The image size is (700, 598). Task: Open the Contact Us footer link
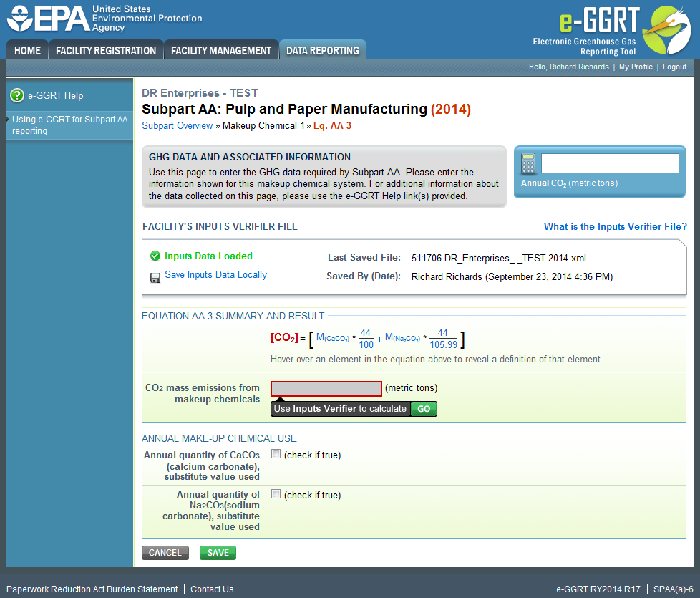211,588
